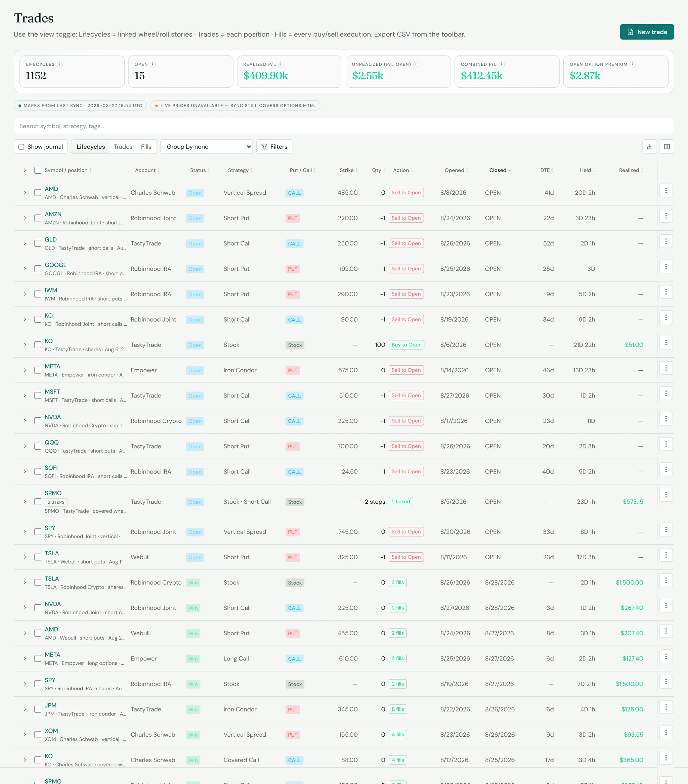Focus the search symbol, strategy, tags field
The width and height of the screenshot is (688, 784).
tap(344, 126)
